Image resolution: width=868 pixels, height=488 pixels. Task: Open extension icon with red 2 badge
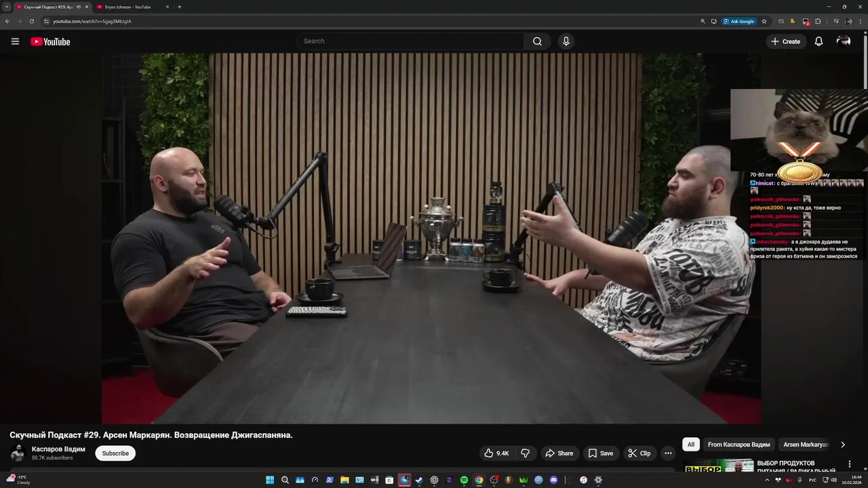[806, 22]
